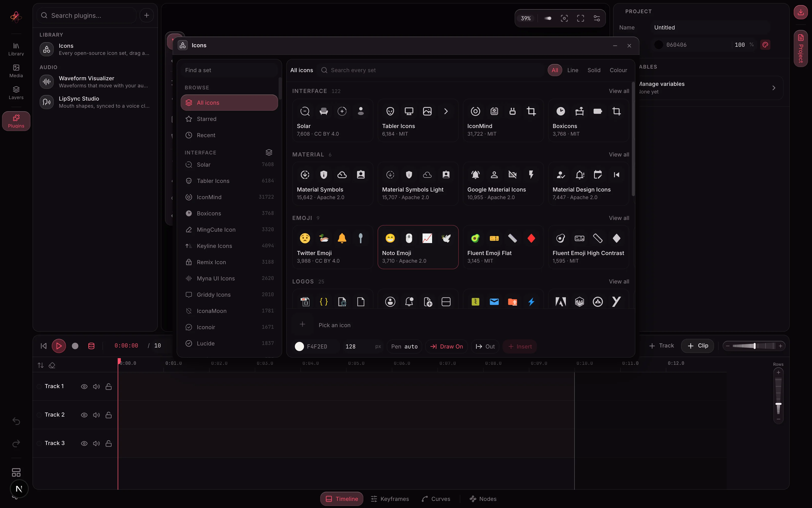
Task: Select All icons in Browse list
Action: 229,103
